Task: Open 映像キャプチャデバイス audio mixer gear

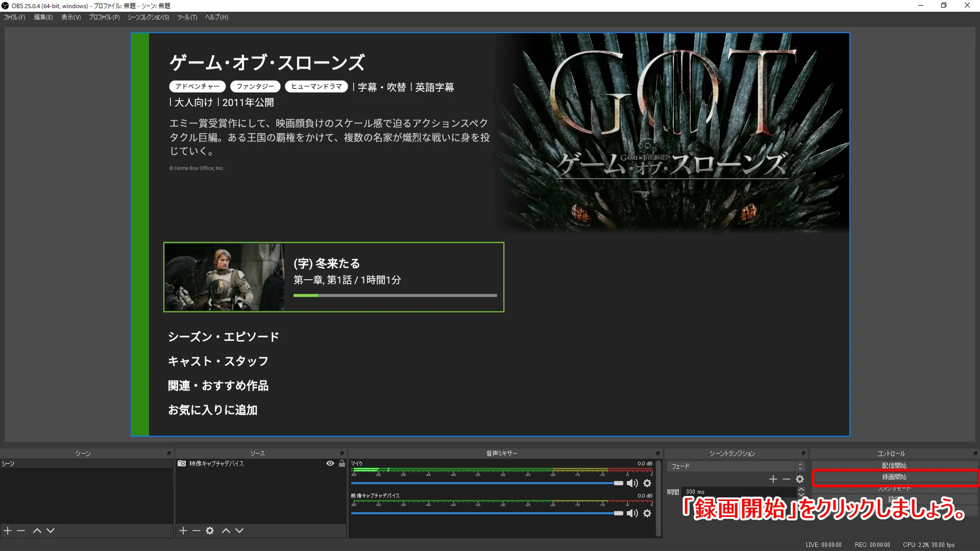Action: click(647, 513)
